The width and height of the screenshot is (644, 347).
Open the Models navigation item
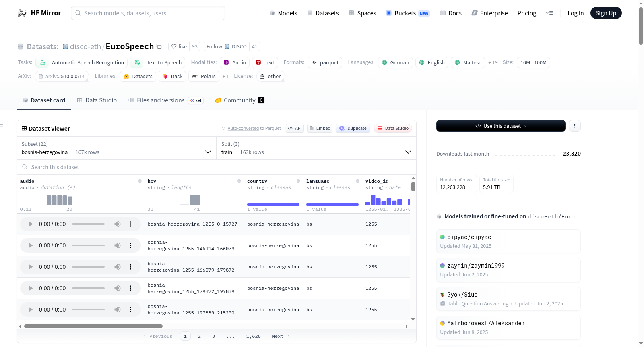pos(283,13)
